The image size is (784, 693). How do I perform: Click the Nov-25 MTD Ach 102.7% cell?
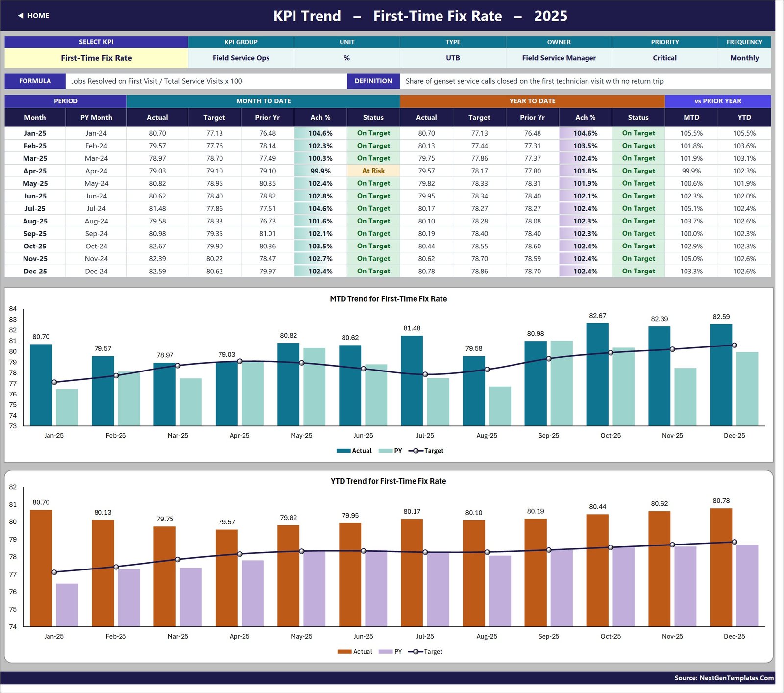tap(320, 259)
